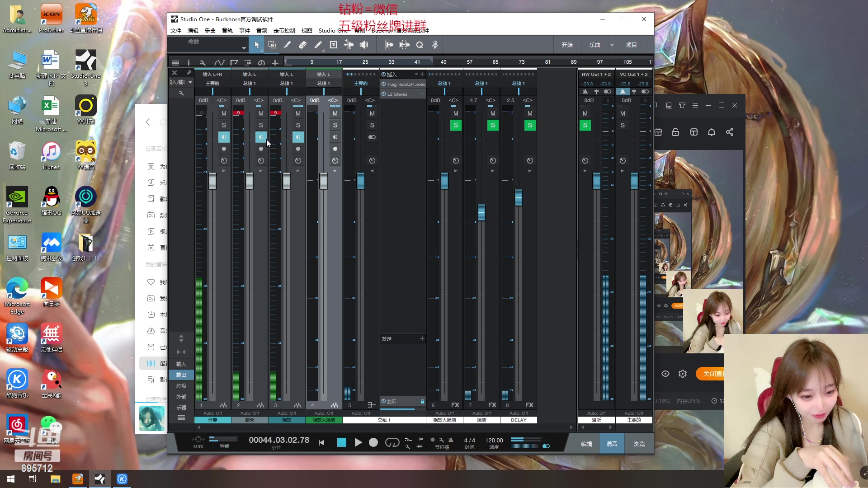
Task: Expand the 入/输出 dropdown arrow
Action: coord(190,82)
